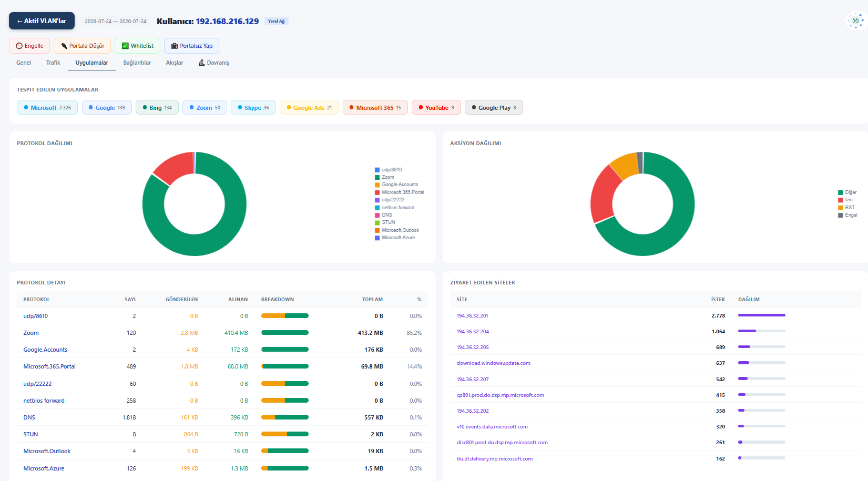868x481 pixels.
Task: Open visited site 194.36.32.201
Action: (x=472, y=316)
